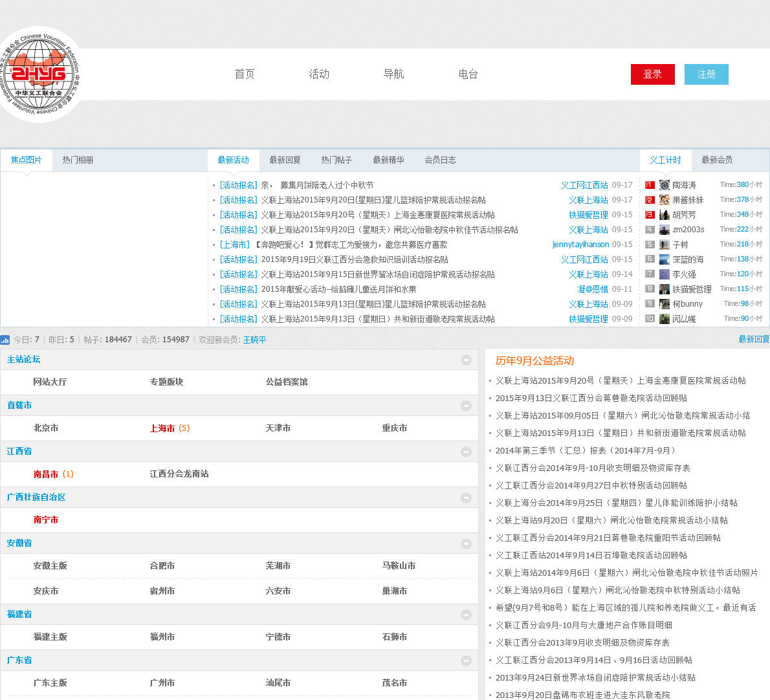Collapse the 广东省 section
The image size is (770, 700).
pos(466,661)
